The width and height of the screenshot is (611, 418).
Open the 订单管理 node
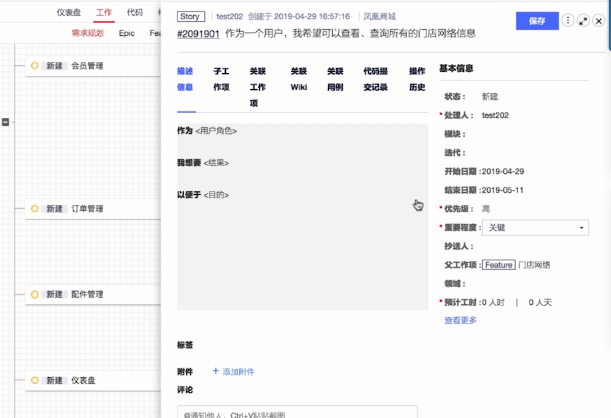87,208
